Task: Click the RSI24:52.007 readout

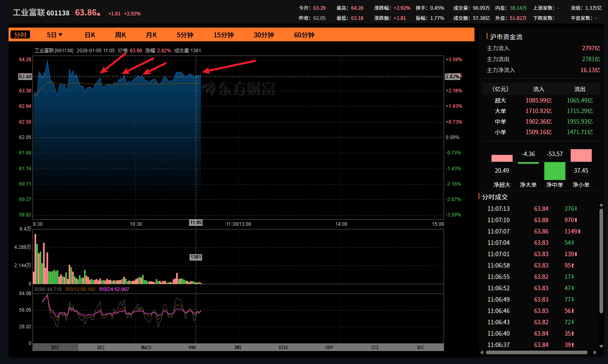Action: (x=114, y=289)
